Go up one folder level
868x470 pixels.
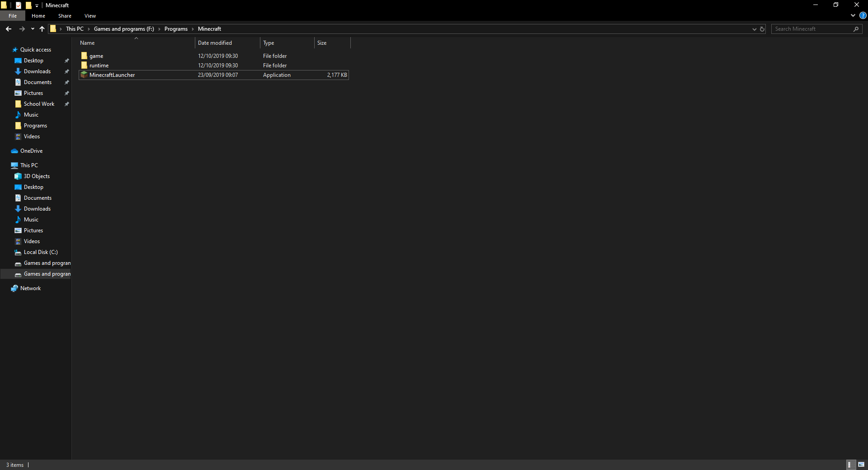[x=42, y=29]
